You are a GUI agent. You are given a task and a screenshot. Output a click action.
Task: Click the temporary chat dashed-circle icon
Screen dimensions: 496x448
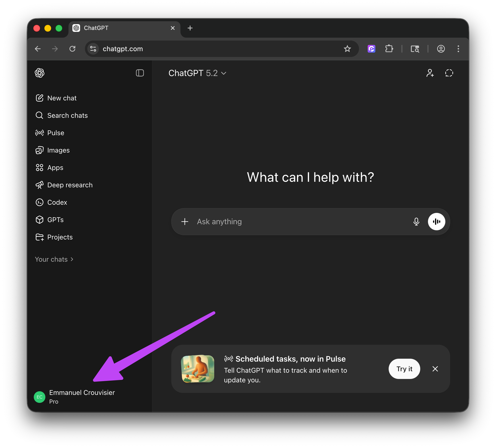pos(449,73)
